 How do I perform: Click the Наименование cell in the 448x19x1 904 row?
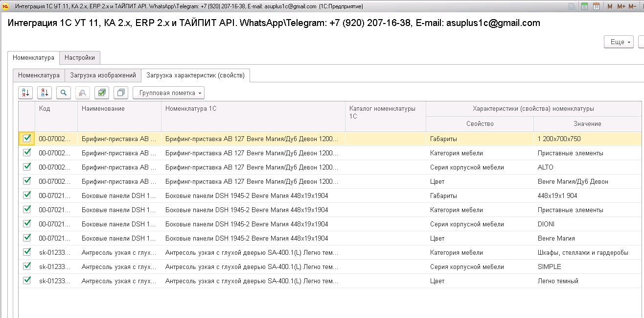click(x=119, y=196)
